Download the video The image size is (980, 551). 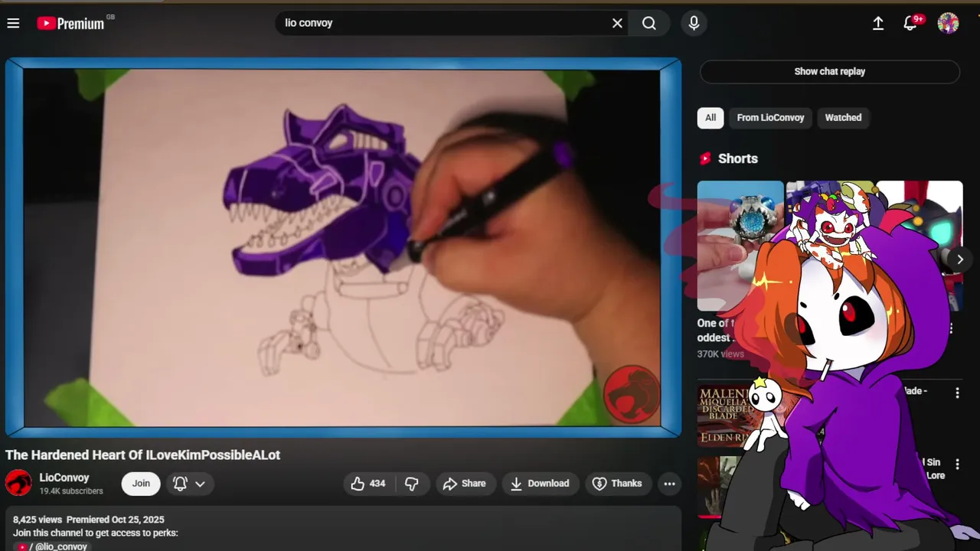click(540, 484)
